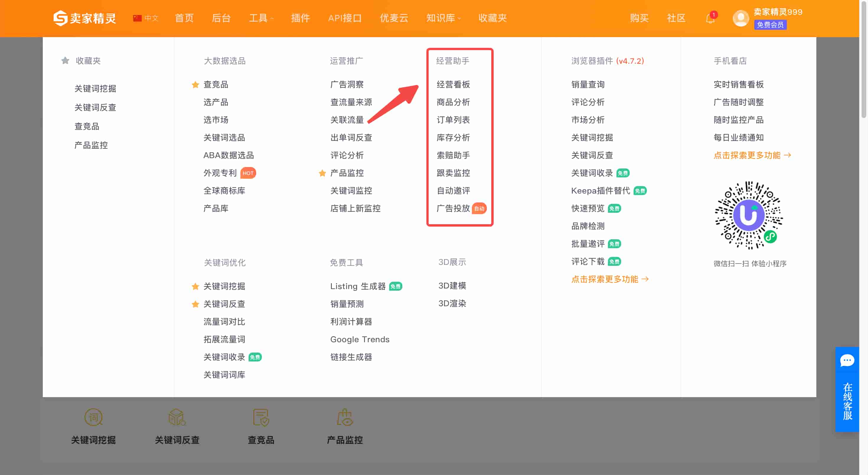Viewport: 868px width, 475px height.
Task: Select the 查竞品 icon at page bottom
Action: click(x=260, y=417)
